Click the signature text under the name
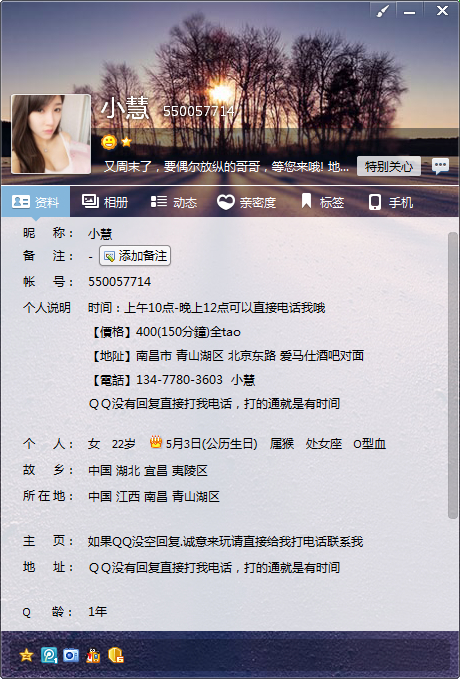This screenshot has width=460, height=679. pos(226,167)
